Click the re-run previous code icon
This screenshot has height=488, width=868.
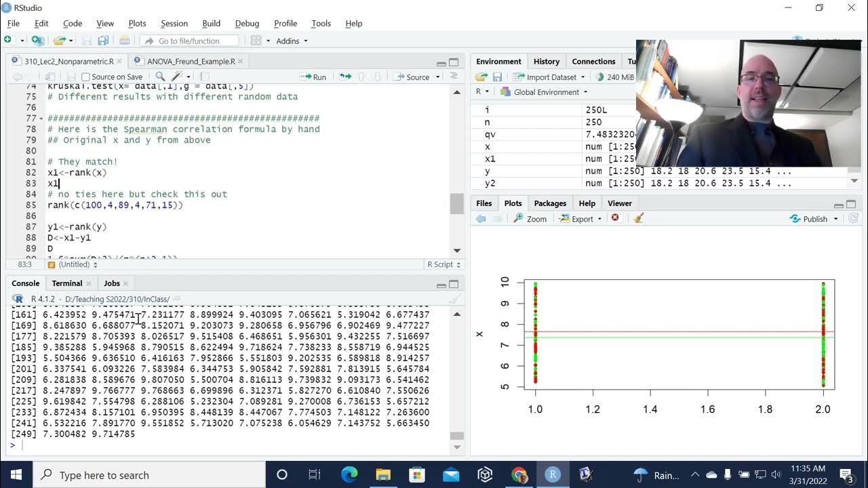tap(345, 77)
